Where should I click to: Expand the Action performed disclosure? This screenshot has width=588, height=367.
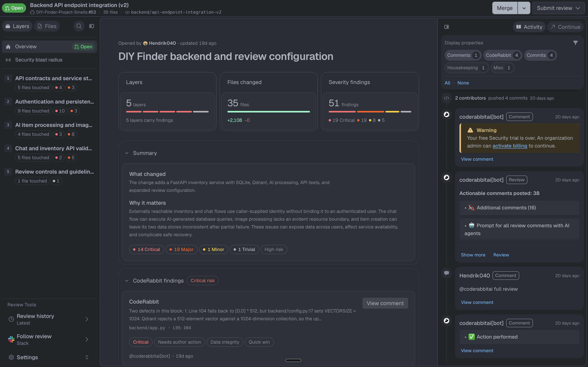(x=519, y=337)
